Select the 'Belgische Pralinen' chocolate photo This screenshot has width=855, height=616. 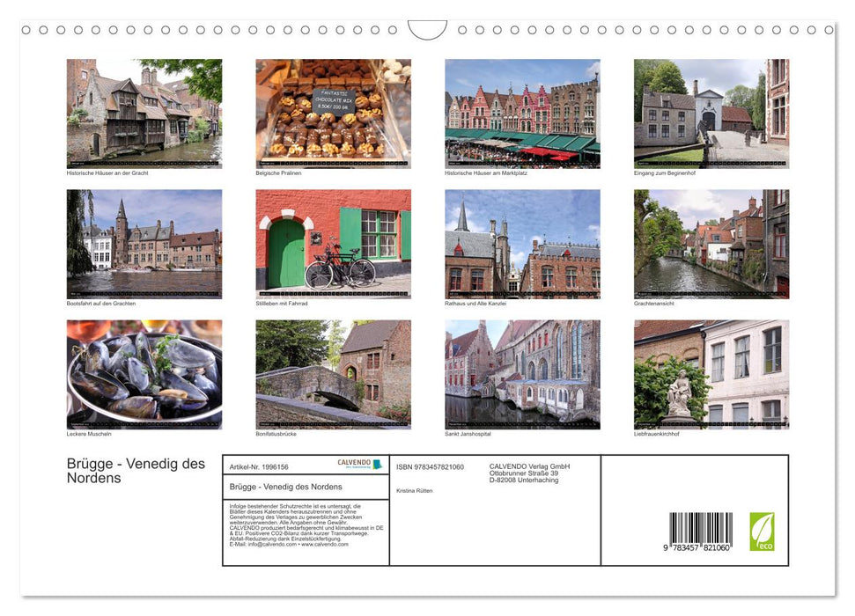pos(333,113)
